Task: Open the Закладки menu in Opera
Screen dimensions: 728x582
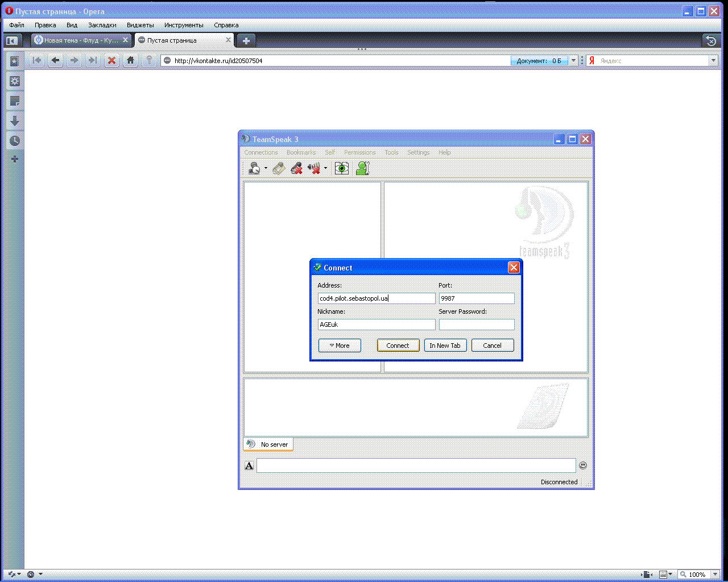Action: click(x=102, y=25)
